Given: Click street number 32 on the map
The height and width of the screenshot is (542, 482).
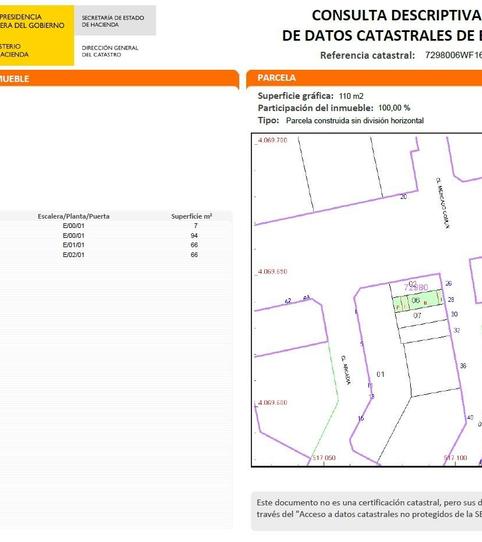Looking at the screenshot, I should 457,330.
